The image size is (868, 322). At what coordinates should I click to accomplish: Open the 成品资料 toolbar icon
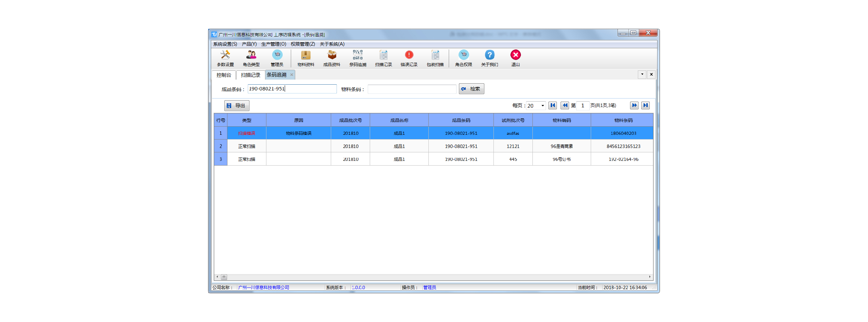tap(331, 58)
